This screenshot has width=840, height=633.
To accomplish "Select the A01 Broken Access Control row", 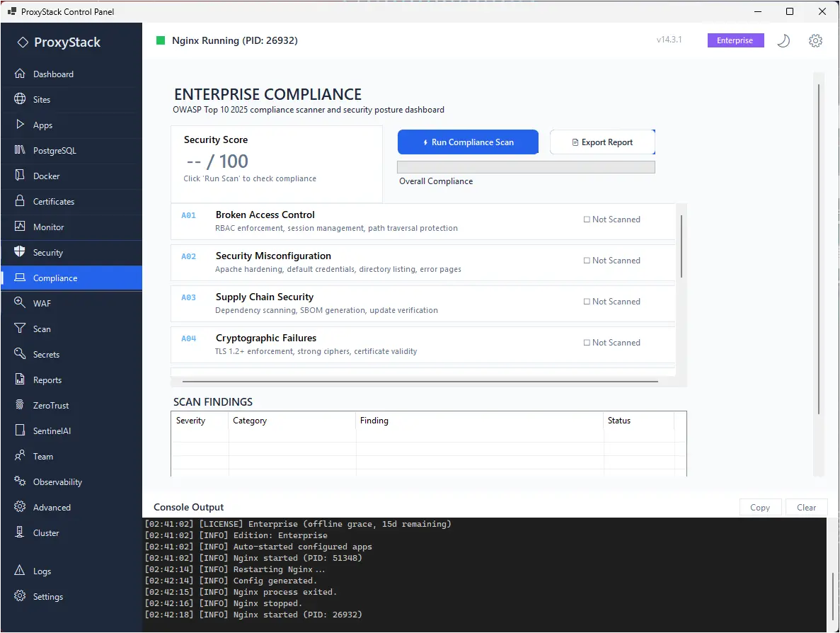I will [422, 222].
